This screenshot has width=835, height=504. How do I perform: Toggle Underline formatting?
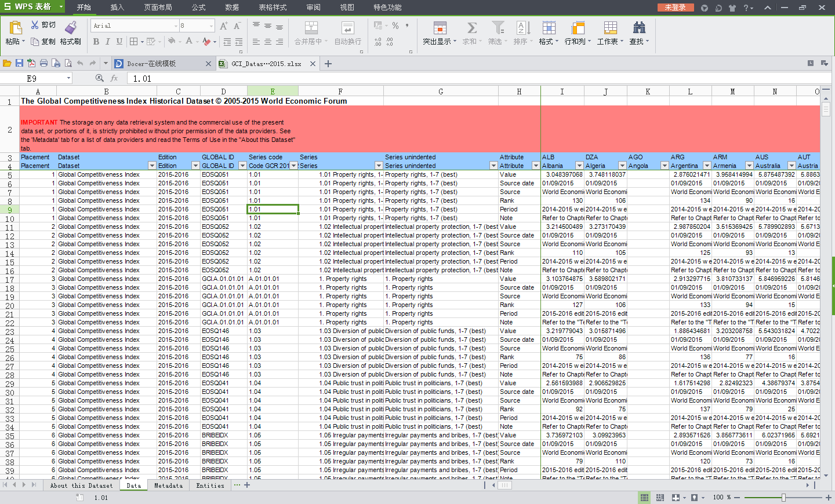coord(119,42)
